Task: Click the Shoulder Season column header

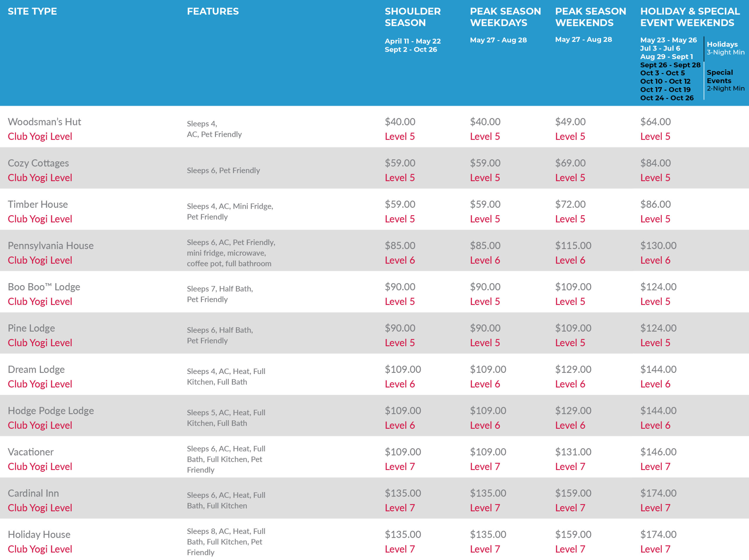Action: [x=413, y=17]
